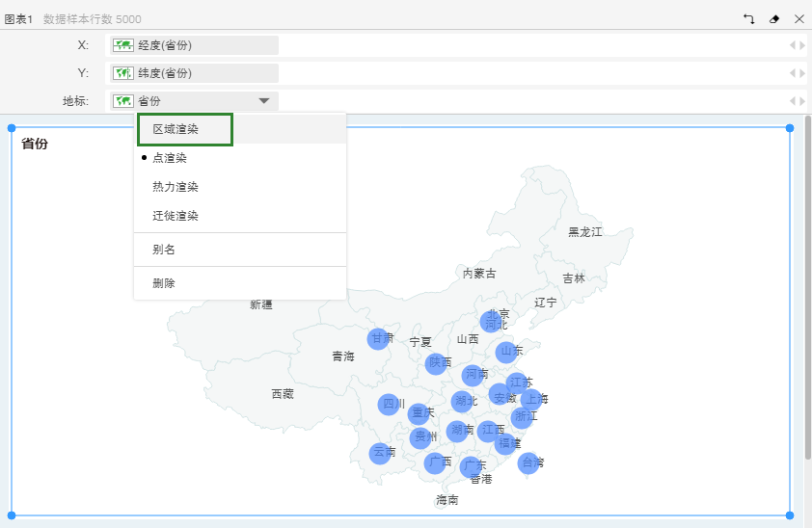Screen dimensions: 812x528
Task: Click the 内蒙古 label on map
Action: pos(479,274)
